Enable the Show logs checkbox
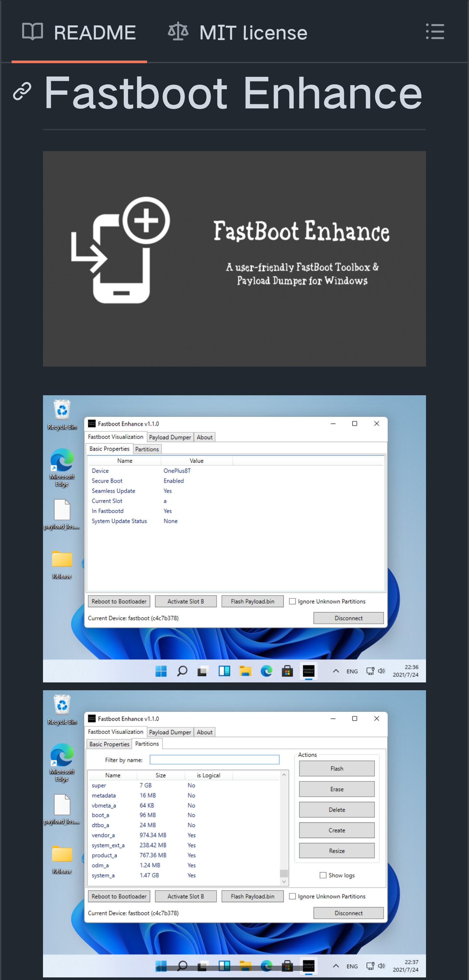 click(323, 875)
